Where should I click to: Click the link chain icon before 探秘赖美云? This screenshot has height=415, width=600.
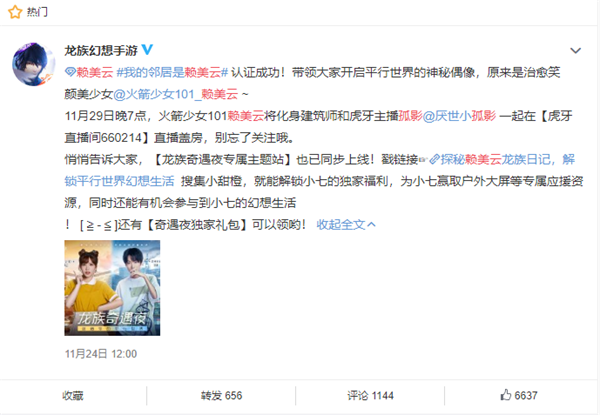coord(434,159)
